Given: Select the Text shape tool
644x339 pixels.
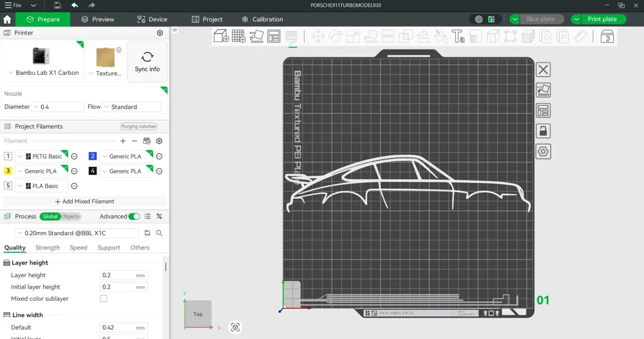Looking at the screenshot, I should (459, 36).
